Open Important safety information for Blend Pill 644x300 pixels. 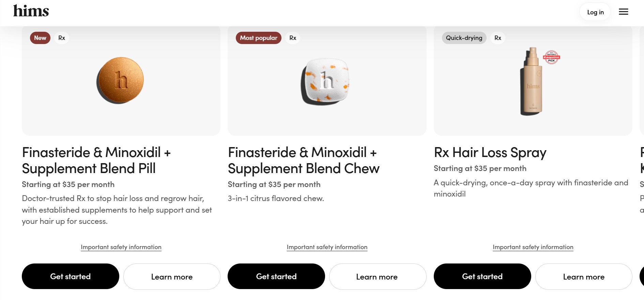click(x=121, y=247)
